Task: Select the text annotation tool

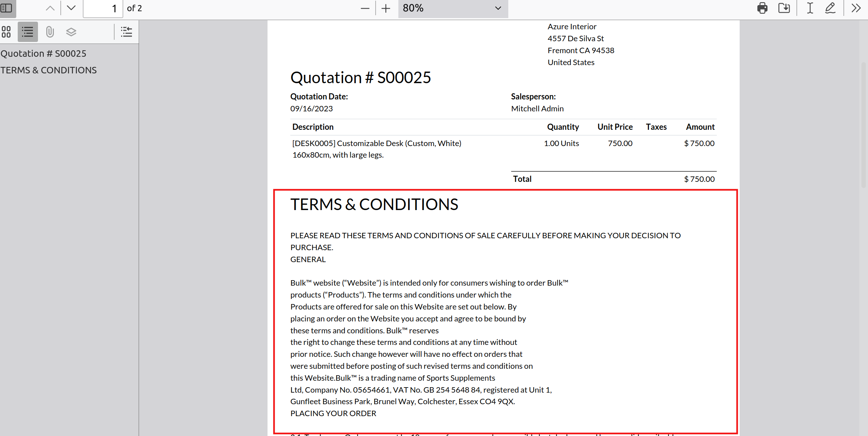Action: click(810, 8)
